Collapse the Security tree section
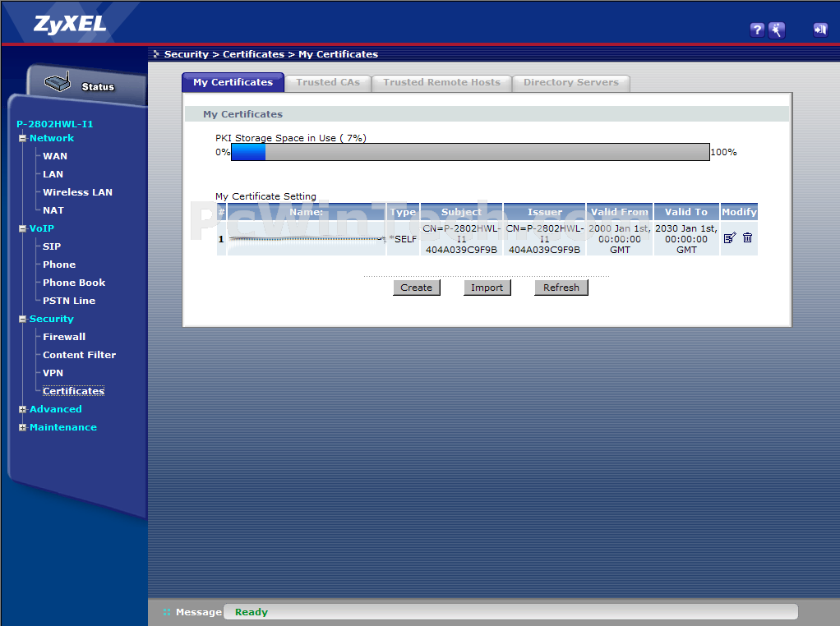 coord(22,319)
